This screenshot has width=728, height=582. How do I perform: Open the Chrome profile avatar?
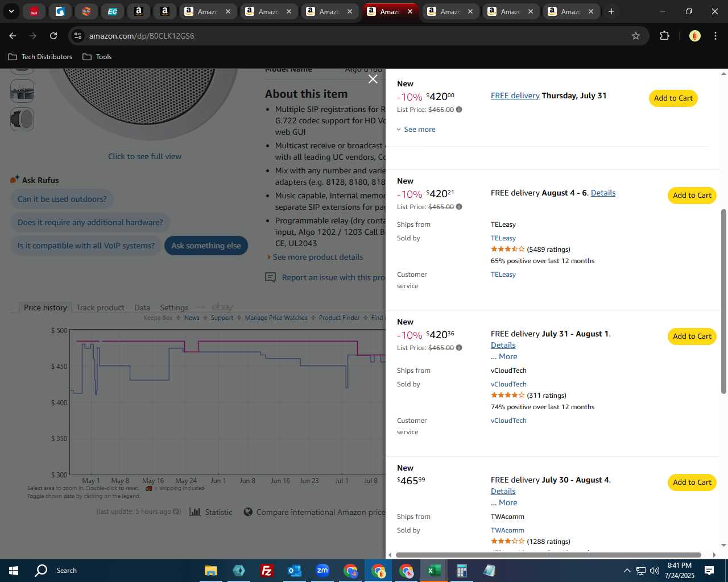694,36
